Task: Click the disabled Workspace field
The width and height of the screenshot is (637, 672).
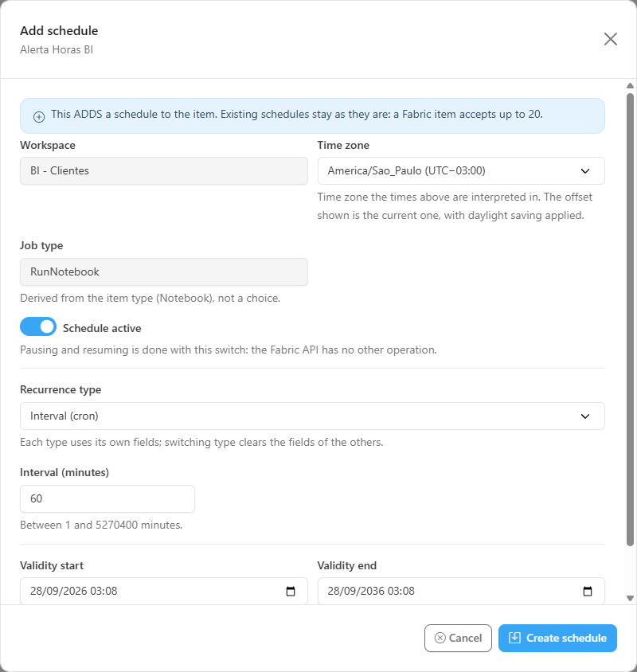Action: [164, 171]
